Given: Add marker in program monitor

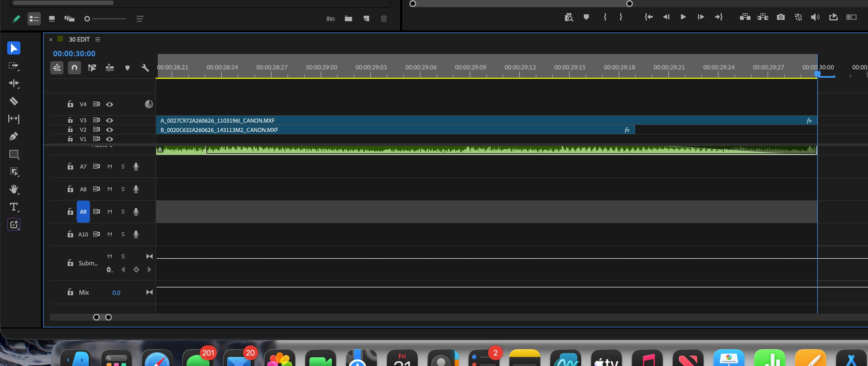Looking at the screenshot, I should click(x=586, y=17).
